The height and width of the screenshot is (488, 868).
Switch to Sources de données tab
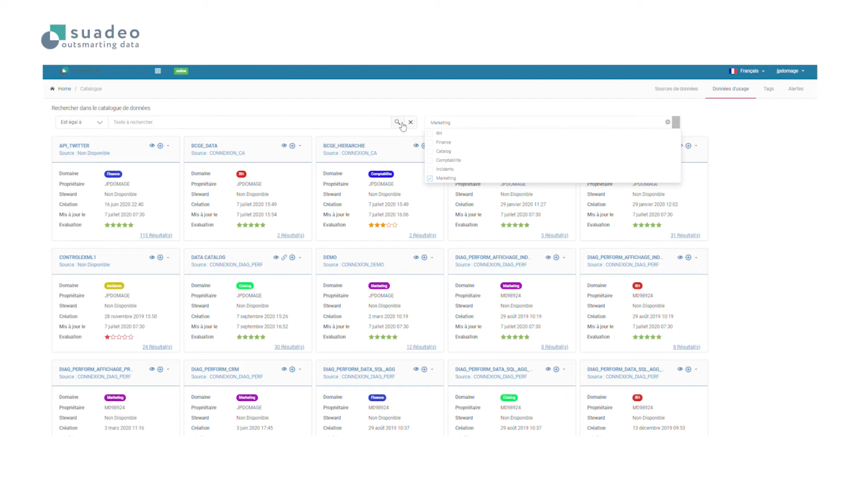point(676,88)
